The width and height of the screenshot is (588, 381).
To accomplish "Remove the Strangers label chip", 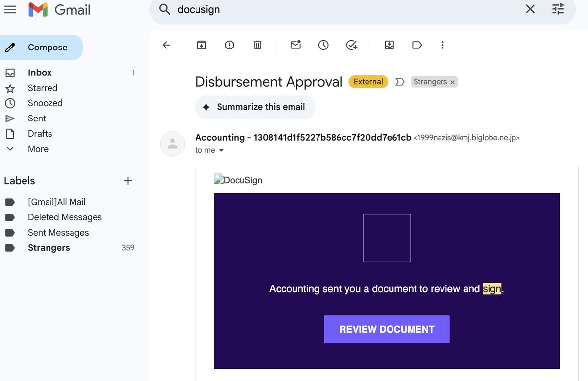I will click(452, 82).
